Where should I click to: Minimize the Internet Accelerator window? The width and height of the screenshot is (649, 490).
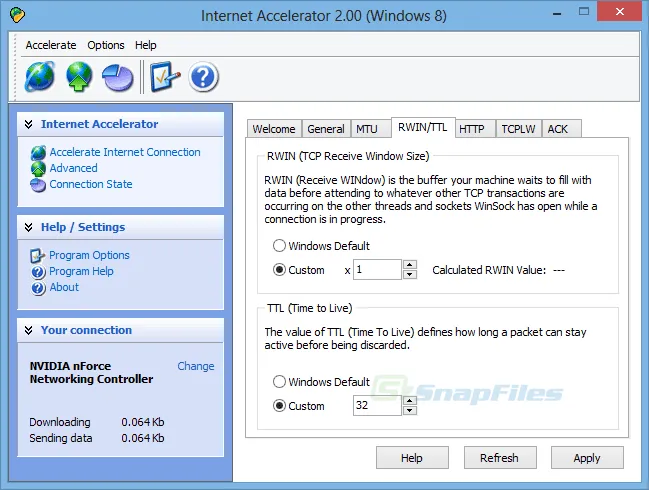pyautogui.click(x=557, y=12)
